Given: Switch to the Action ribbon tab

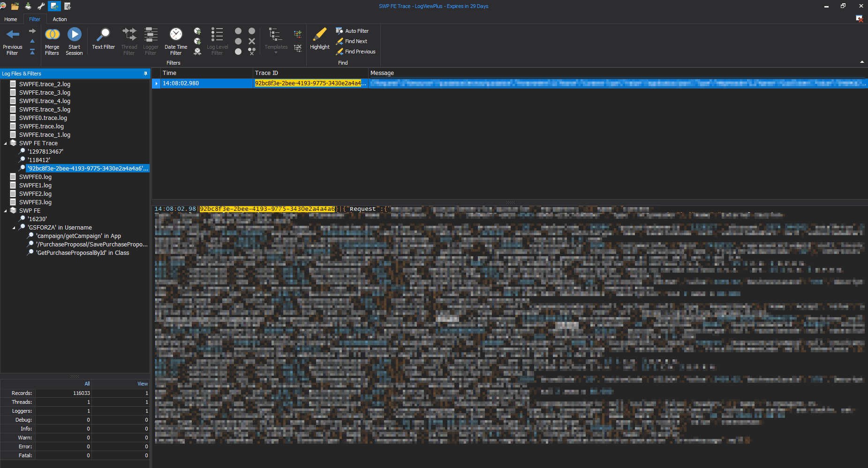Looking at the screenshot, I should [60, 19].
